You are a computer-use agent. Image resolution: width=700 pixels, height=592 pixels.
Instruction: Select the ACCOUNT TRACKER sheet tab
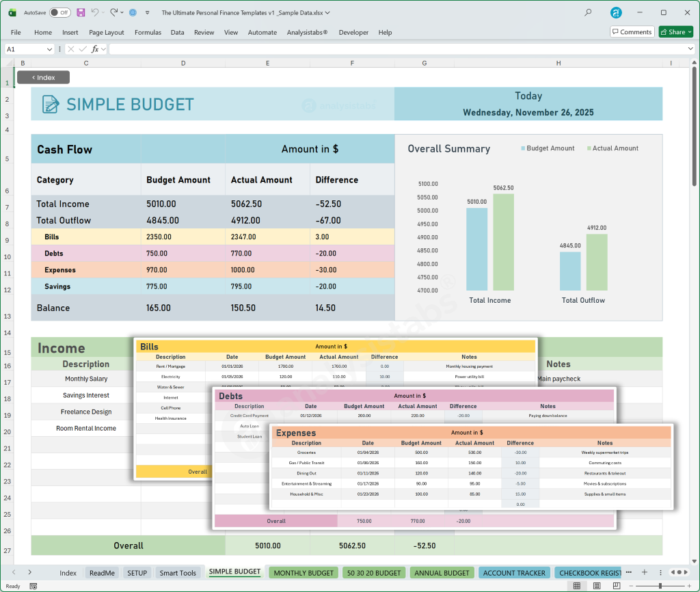(x=514, y=573)
